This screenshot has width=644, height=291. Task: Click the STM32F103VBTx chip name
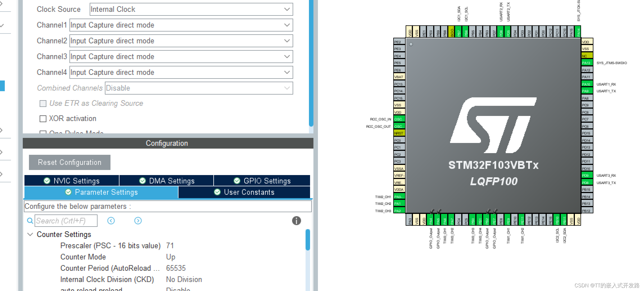[493, 165]
